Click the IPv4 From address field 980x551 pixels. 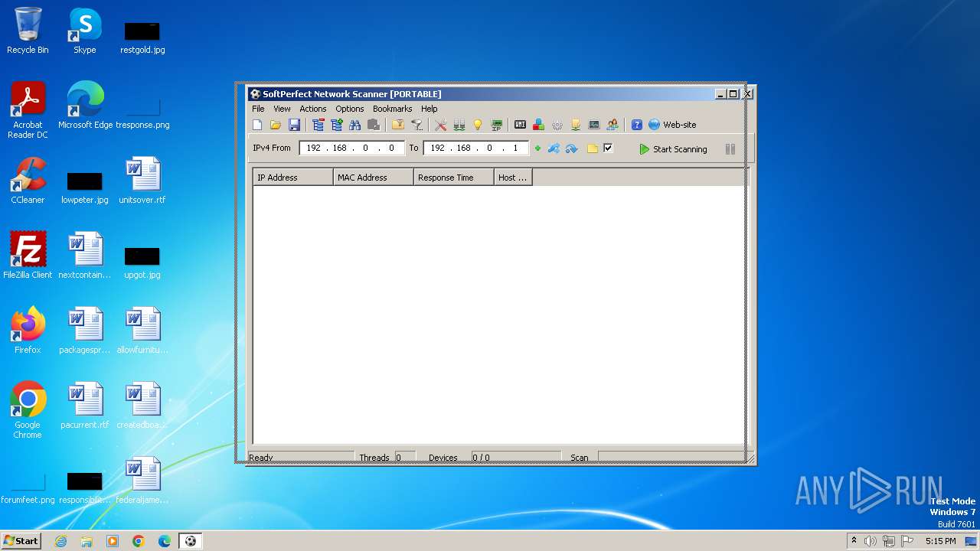point(351,148)
